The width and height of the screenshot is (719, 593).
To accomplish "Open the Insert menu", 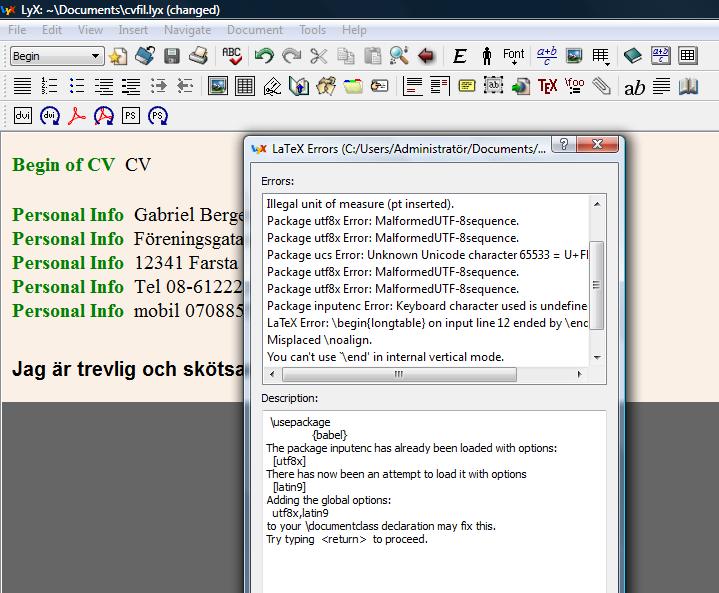I will click(133, 30).
